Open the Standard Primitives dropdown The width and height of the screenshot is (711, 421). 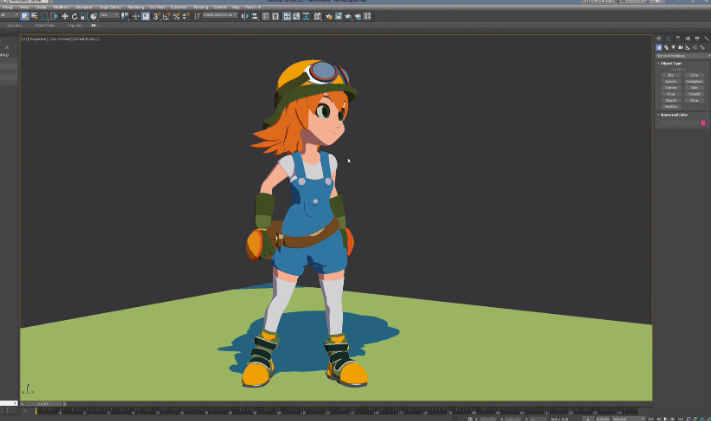pyautogui.click(x=681, y=55)
